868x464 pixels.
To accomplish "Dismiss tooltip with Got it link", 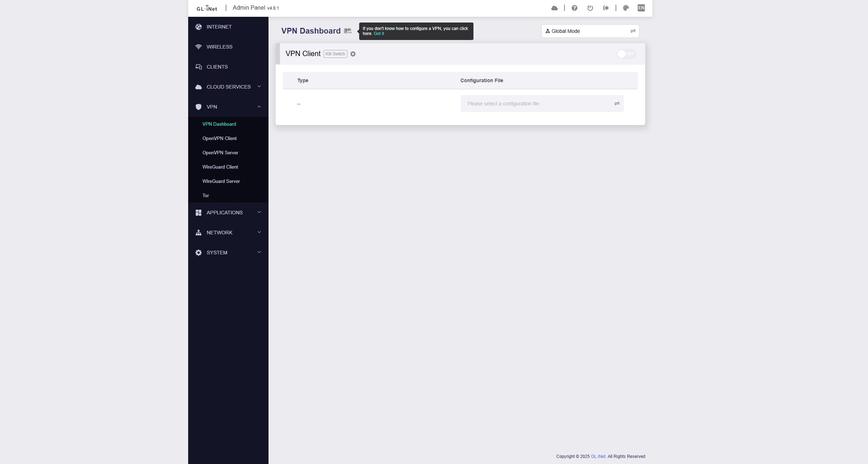I will click(x=378, y=34).
